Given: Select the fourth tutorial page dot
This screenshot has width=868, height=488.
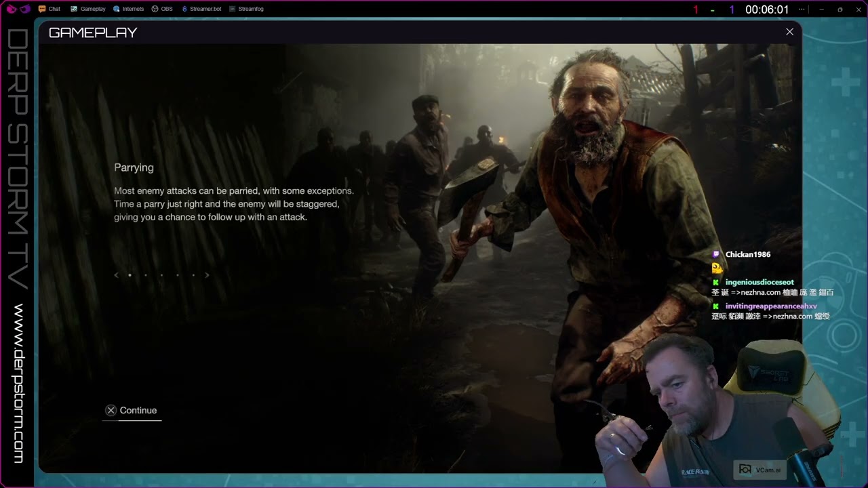Looking at the screenshot, I should (178, 275).
